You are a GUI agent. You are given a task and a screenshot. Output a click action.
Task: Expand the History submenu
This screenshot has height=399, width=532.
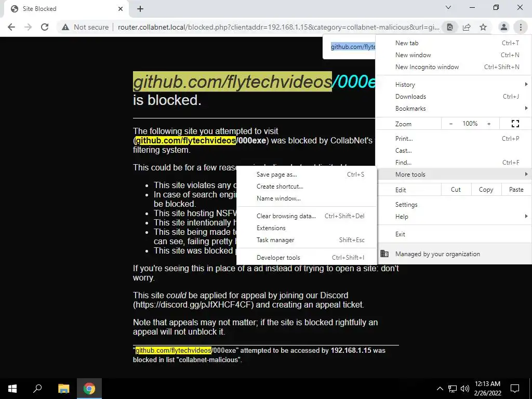coord(454,85)
